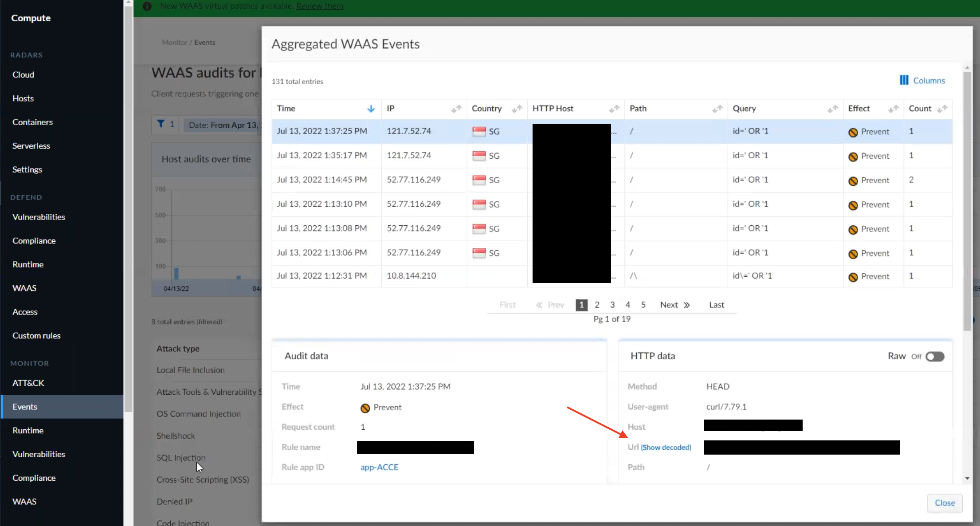Toggle the Raw HTTP data switch
Image resolution: width=980 pixels, height=526 pixels.
[935, 357]
